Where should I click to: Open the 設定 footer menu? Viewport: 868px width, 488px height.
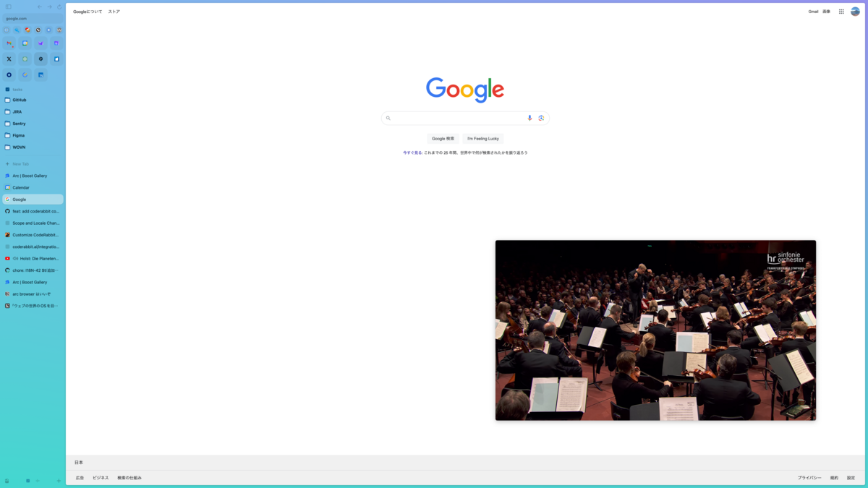pyautogui.click(x=851, y=478)
